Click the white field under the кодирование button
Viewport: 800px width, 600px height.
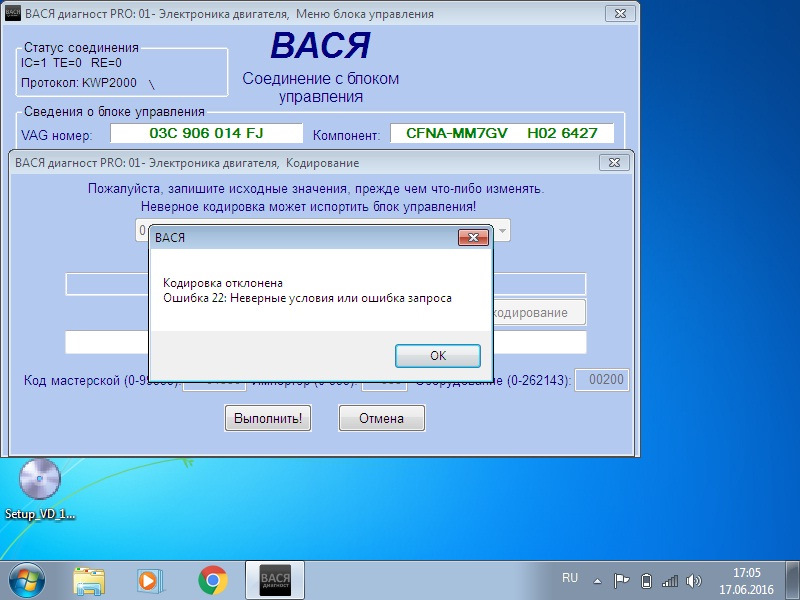[x=540, y=342]
